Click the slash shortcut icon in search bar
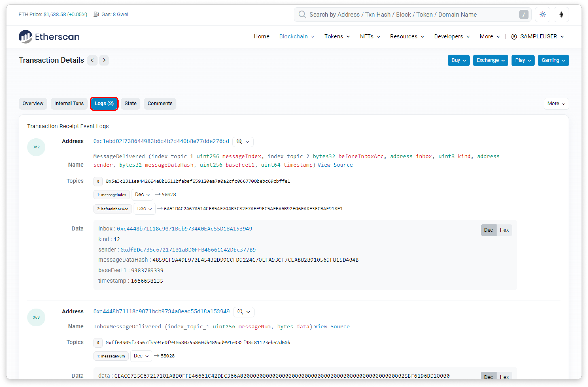The width and height of the screenshot is (588, 387). coord(523,15)
